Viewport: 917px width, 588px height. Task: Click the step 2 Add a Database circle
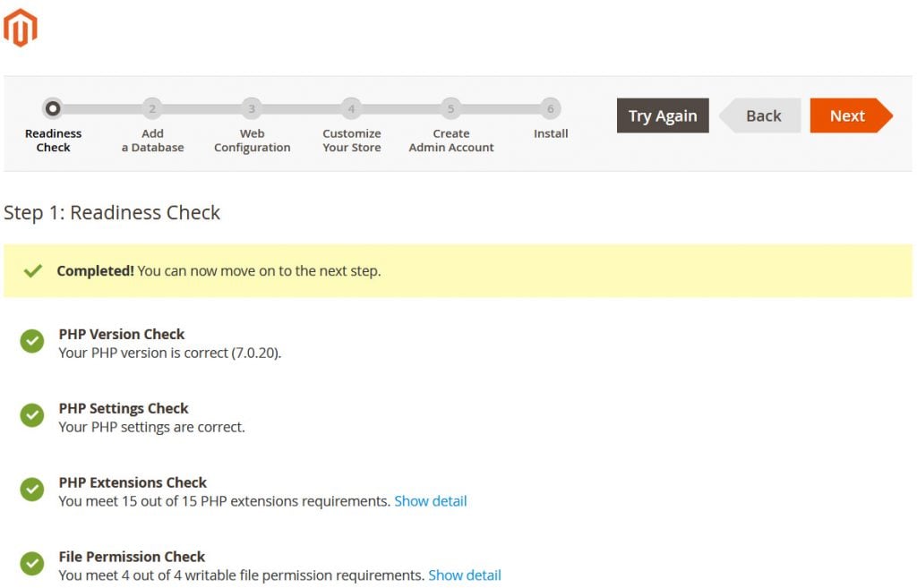point(152,109)
